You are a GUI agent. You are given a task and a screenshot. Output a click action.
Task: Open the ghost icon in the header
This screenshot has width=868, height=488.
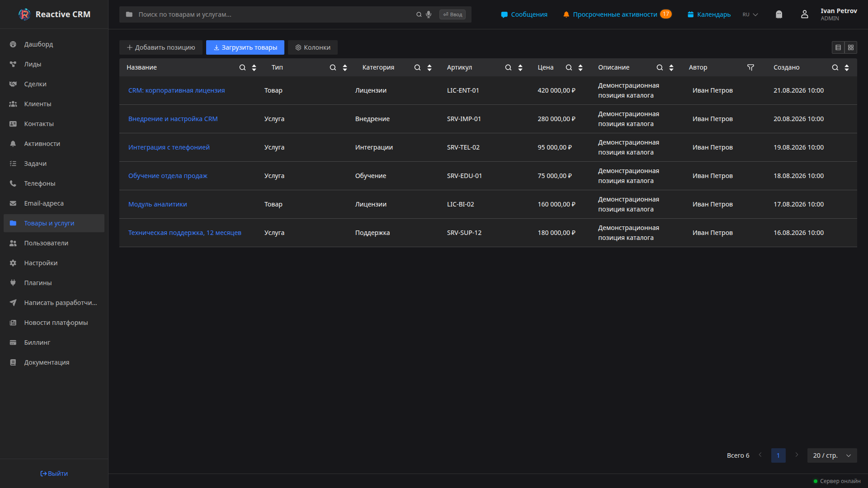778,14
